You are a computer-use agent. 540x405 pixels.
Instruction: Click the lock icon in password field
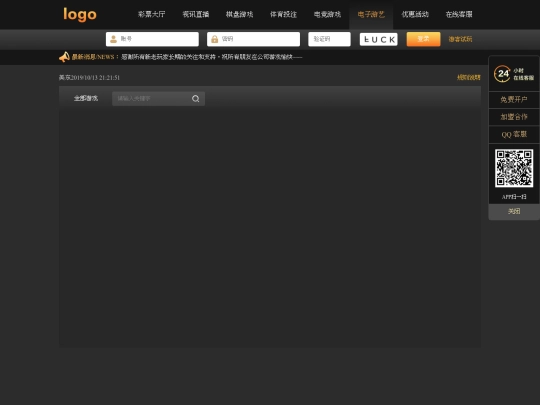click(x=215, y=39)
